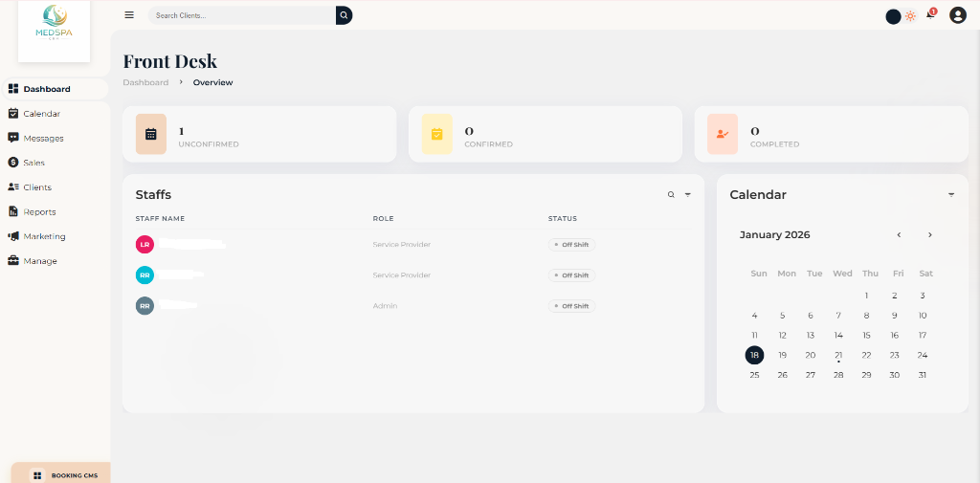
Task: Click the LR staff avatar
Action: coord(145,244)
